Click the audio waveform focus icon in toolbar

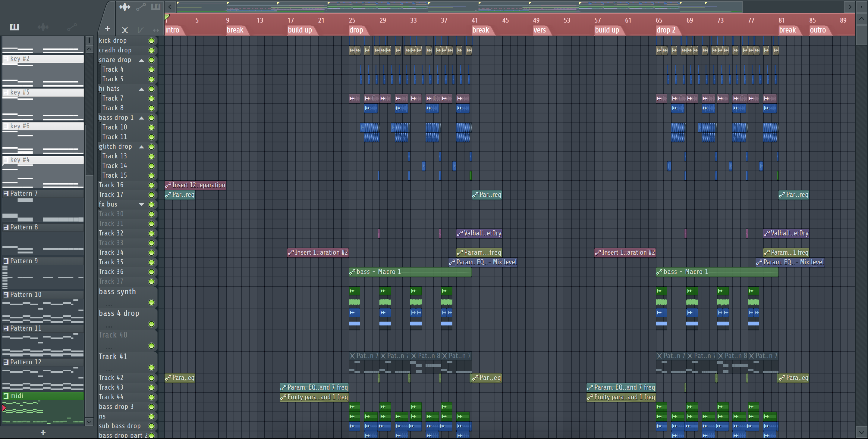tap(124, 7)
